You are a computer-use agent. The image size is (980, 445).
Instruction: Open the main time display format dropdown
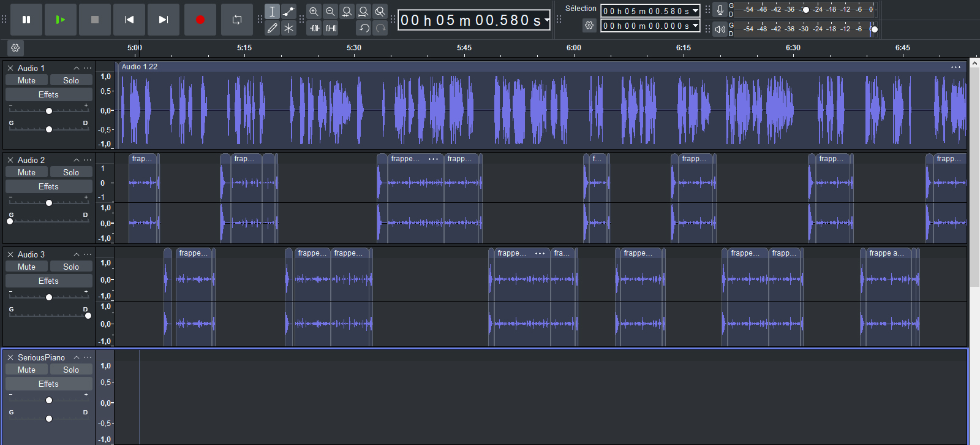tap(547, 20)
